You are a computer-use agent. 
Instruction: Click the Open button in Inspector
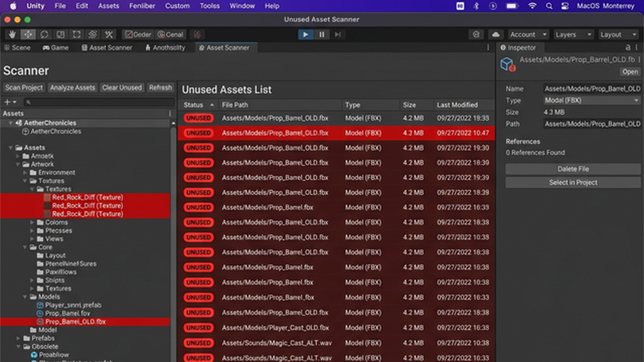(630, 72)
